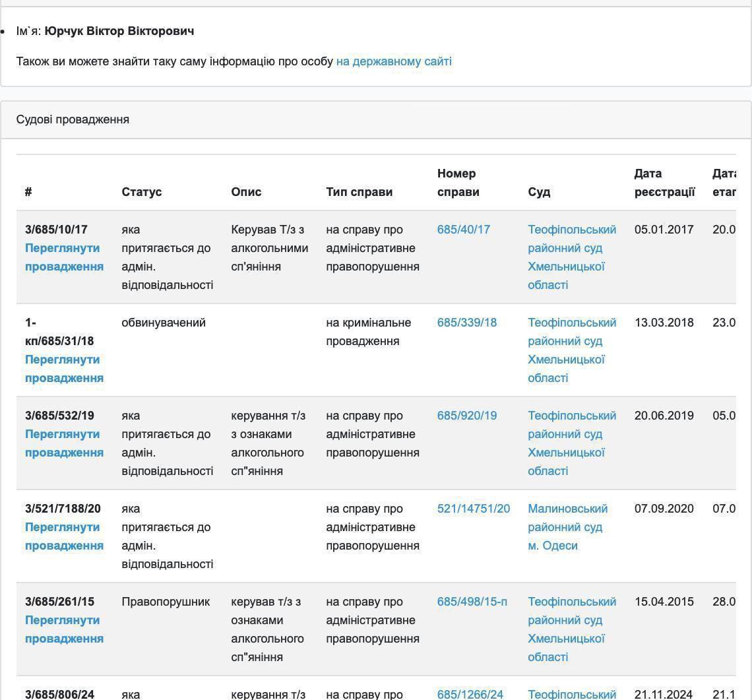
Task: Click the 'Правопорушник' status cell
Action: (166, 602)
